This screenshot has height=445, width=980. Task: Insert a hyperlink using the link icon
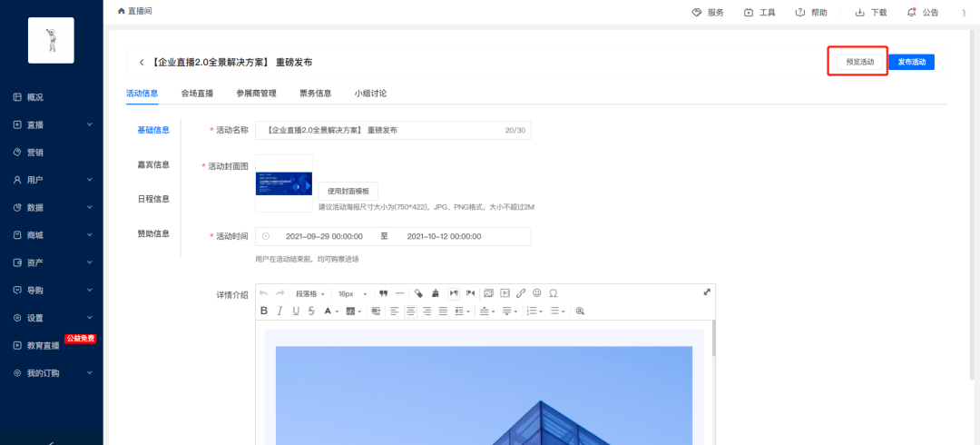tap(521, 293)
